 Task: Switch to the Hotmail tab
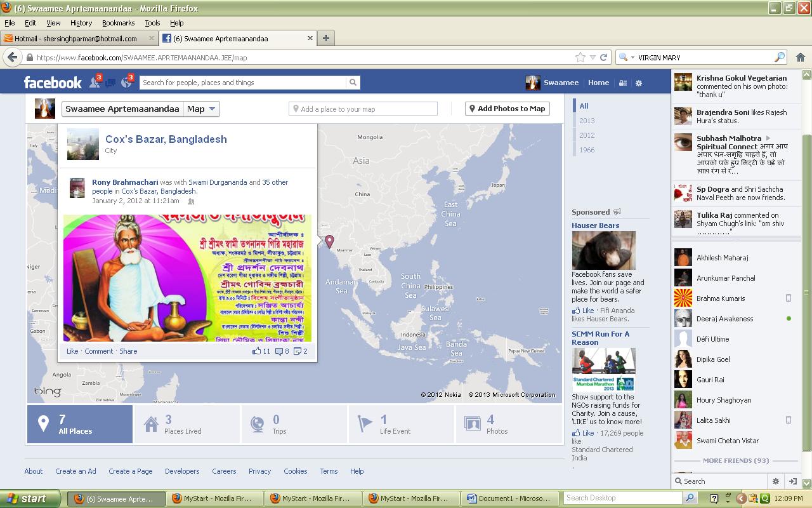tap(79, 38)
